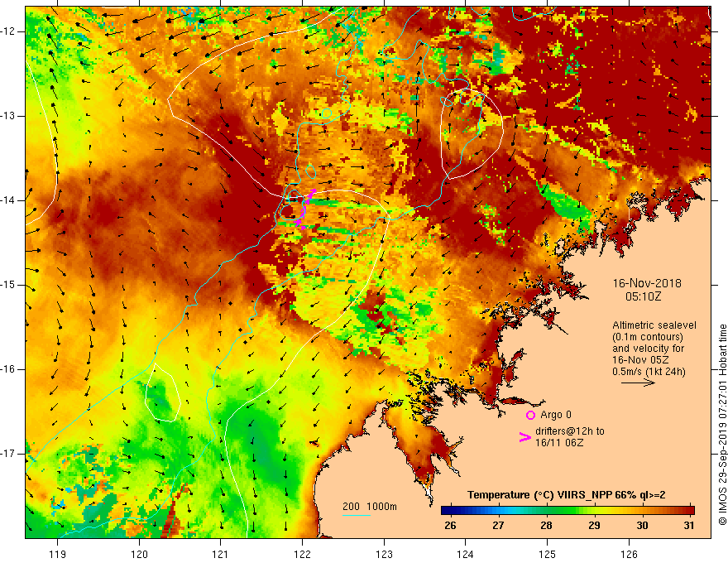The image size is (728, 563).
Task: Click longitude axis label 124
Action: click(465, 554)
